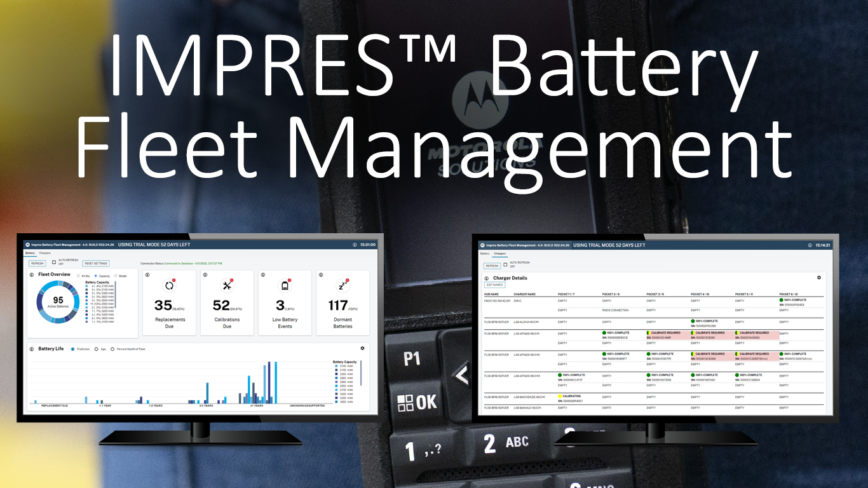Enable Auto Refresh on the Battery screen
868x488 pixels.
(53, 262)
